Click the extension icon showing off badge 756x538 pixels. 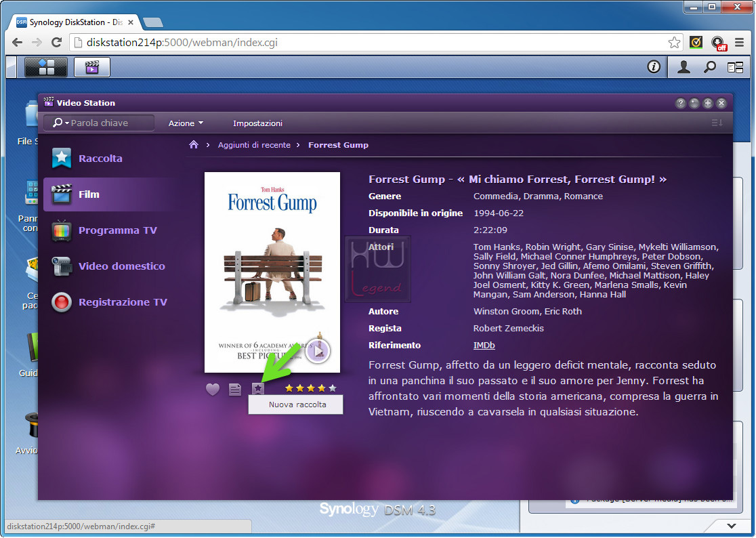coord(718,43)
